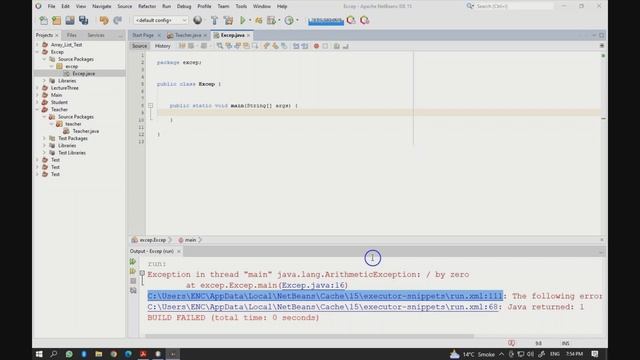Open the Excep.java:16 stack trace link
The width and height of the screenshot is (640, 360).
(x=313, y=285)
